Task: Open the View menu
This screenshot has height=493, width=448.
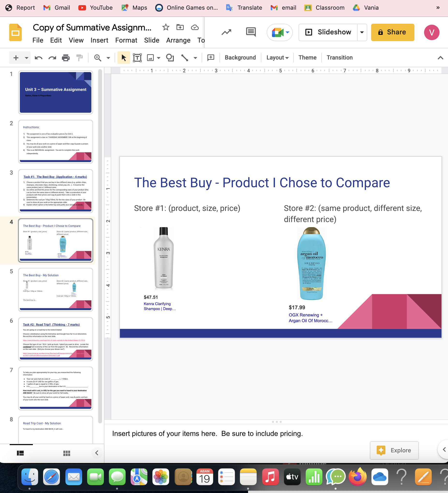Action: [76, 40]
